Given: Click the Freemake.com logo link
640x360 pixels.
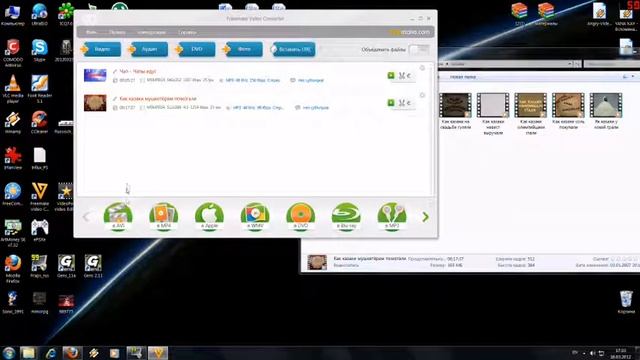Looking at the screenshot, I should (x=410, y=32).
